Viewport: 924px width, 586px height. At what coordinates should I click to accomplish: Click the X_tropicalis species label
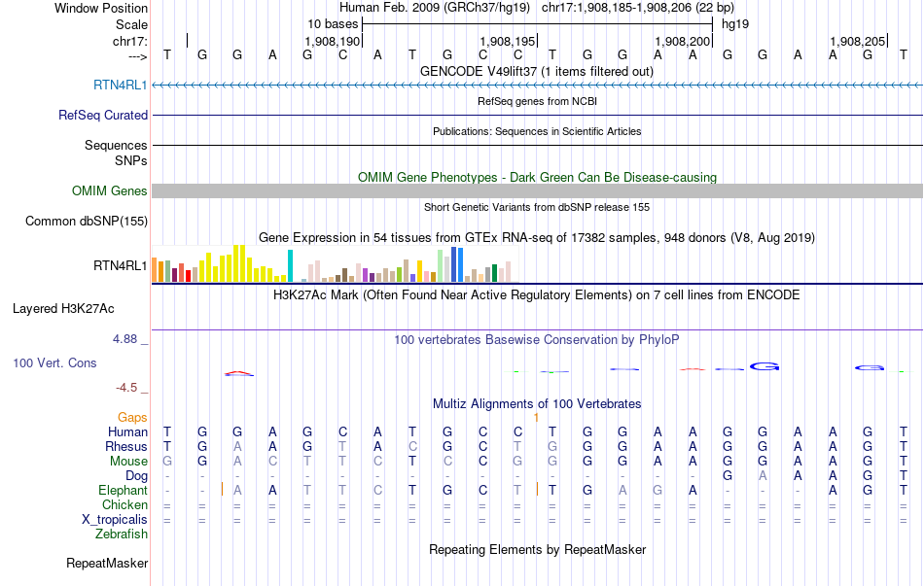click(115, 520)
